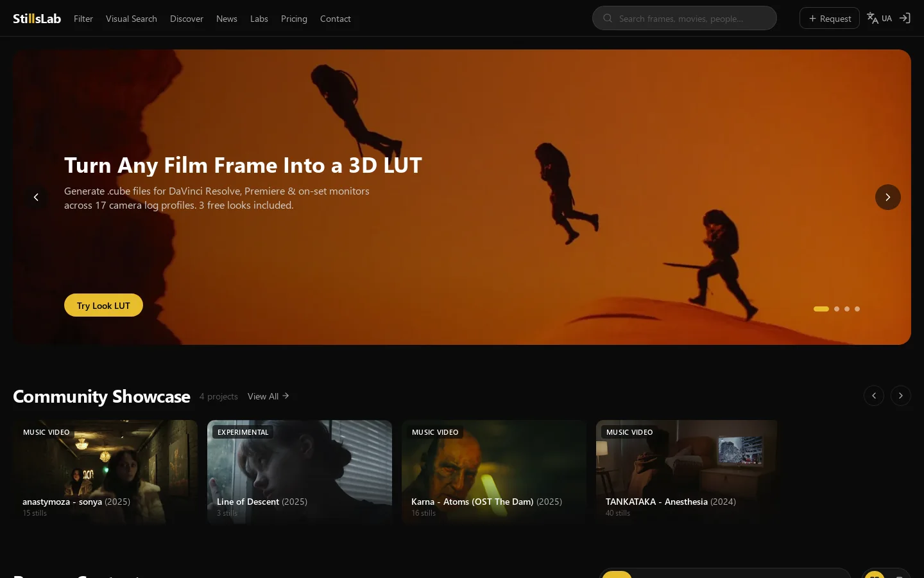
Task: Go to previous hero slide
Action: (x=36, y=197)
